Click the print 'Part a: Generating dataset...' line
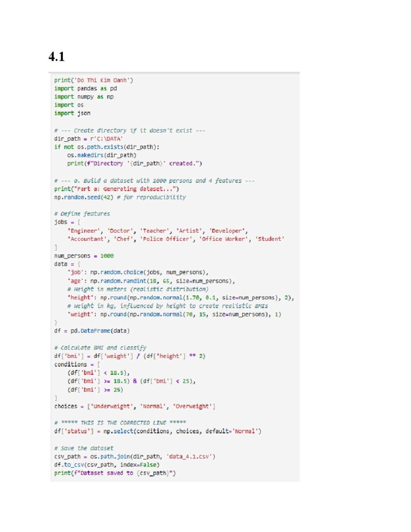Viewport: 411px width, 532px height. [x=116, y=189]
